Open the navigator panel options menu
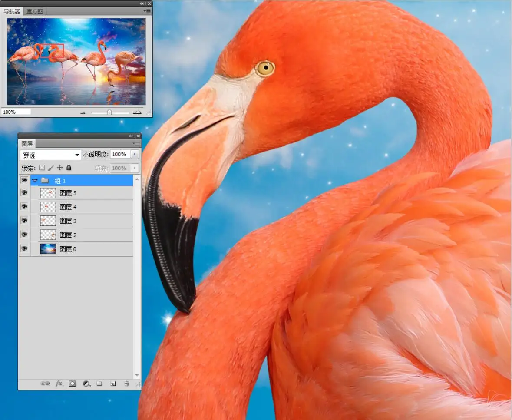 (147, 11)
